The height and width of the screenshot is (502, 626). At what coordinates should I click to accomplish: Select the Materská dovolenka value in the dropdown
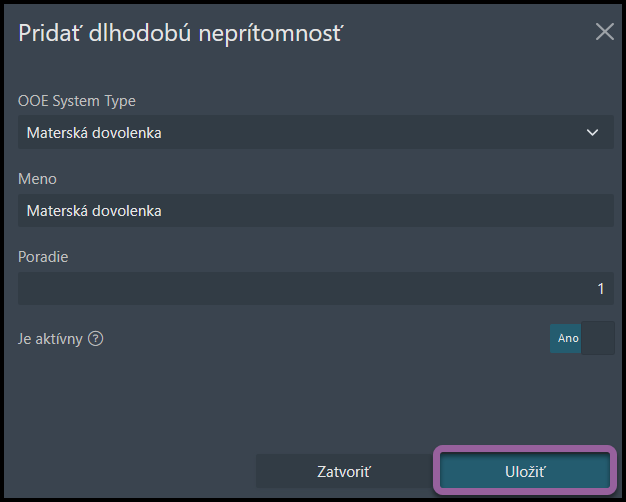click(94, 133)
